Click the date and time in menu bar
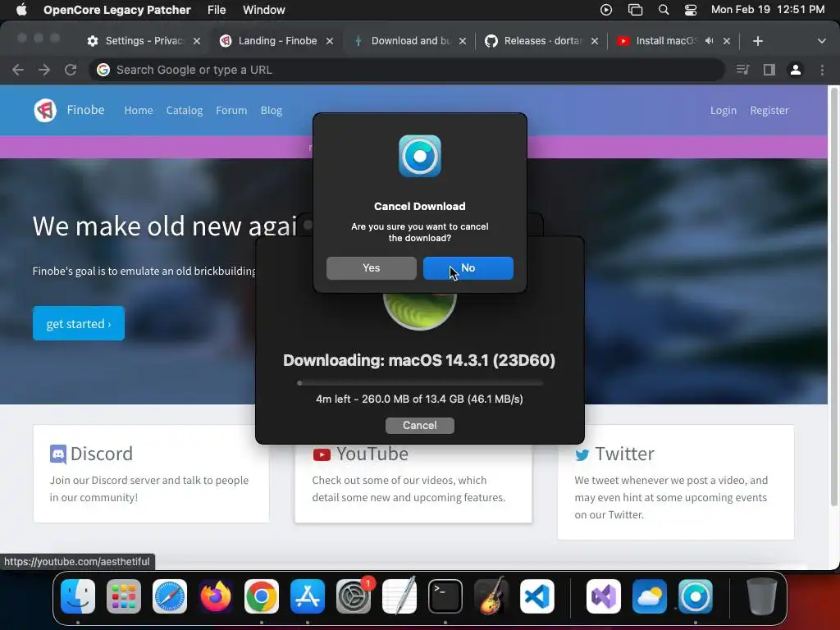 point(768,10)
